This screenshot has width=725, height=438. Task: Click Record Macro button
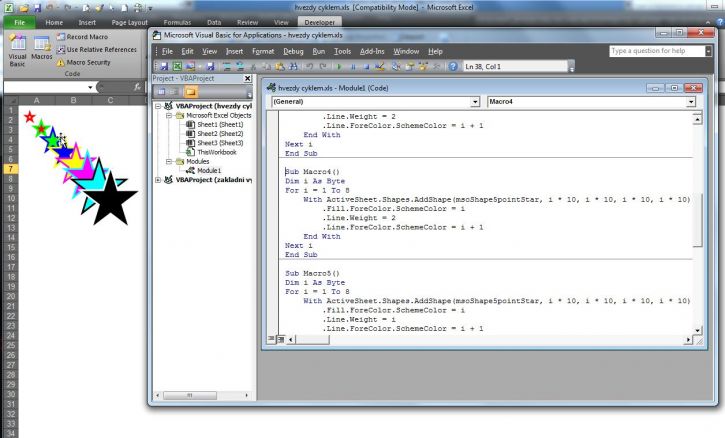(82, 37)
